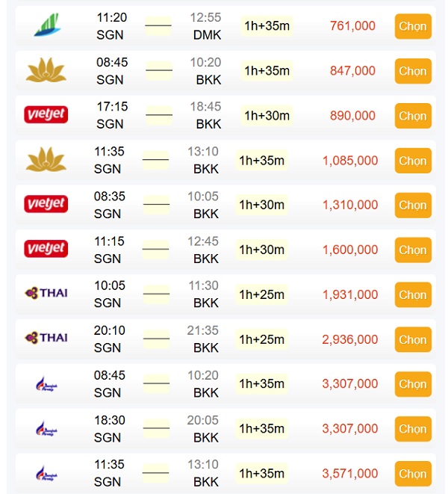This screenshot has height=494, width=448.
Task: Click the Thai Airways logo on the 10:05 flight
Action: click(46, 293)
